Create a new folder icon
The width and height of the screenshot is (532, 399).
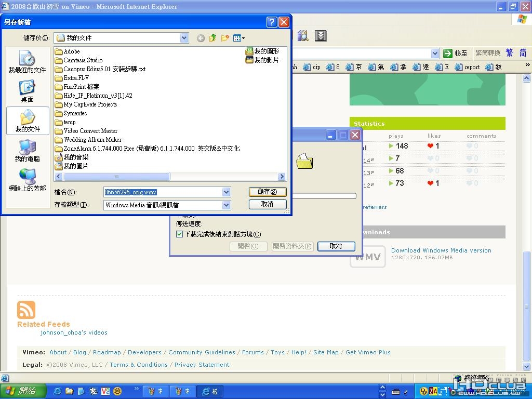click(x=225, y=38)
